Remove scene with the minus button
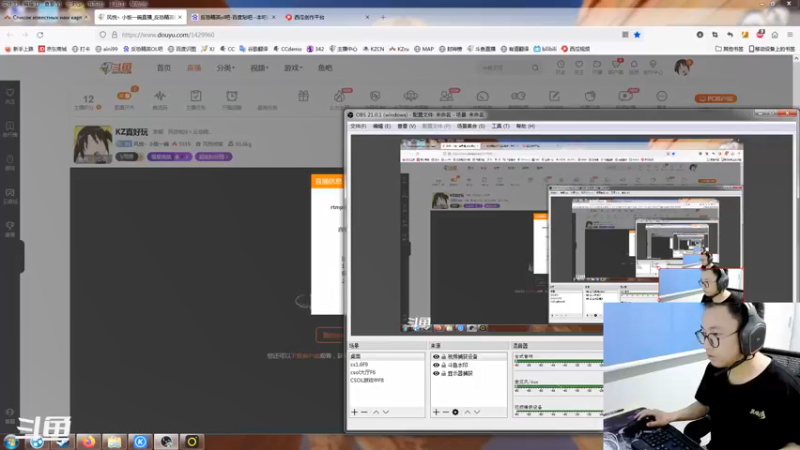 [364, 412]
